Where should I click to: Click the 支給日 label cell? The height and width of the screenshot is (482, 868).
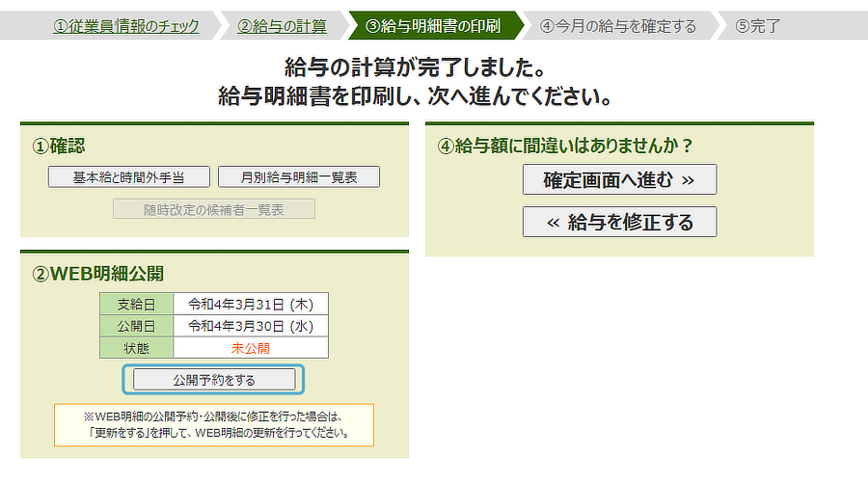click(x=136, y=304)
